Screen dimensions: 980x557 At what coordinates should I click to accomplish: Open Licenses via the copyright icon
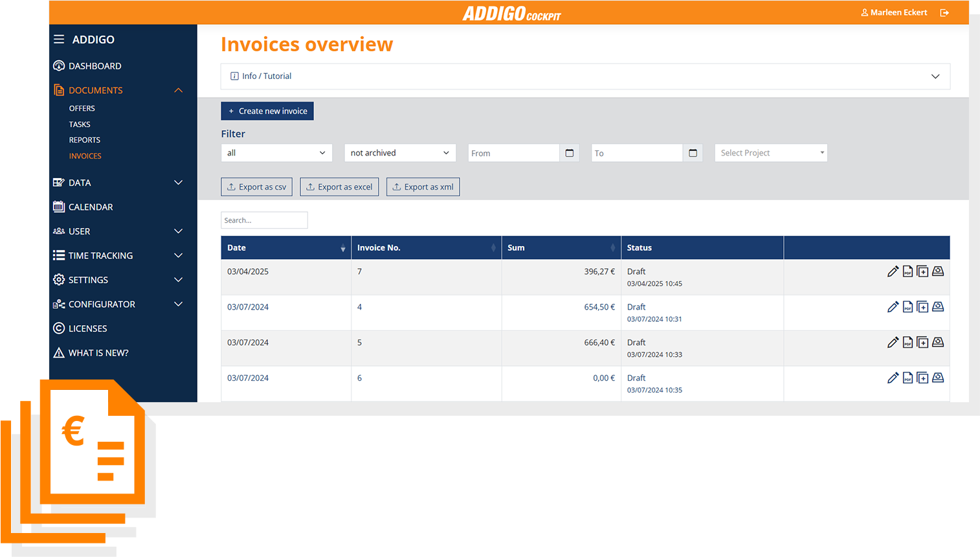point(59,328)
